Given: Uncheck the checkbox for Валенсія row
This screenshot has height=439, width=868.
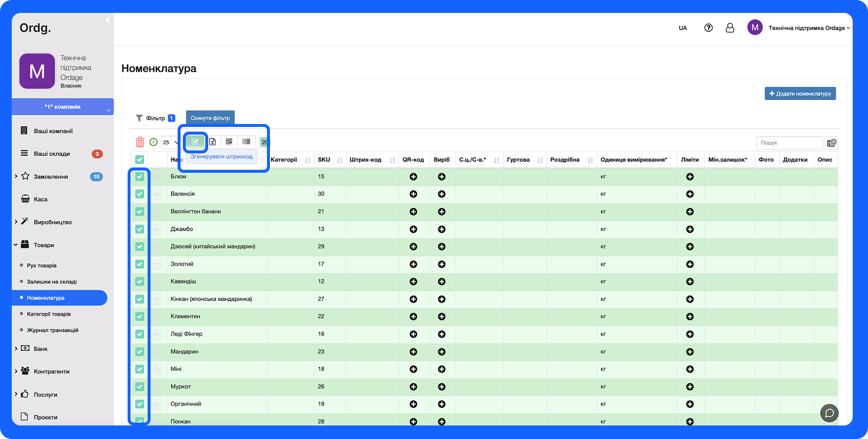Looking at the screenshot, I should tap(139, 194).
